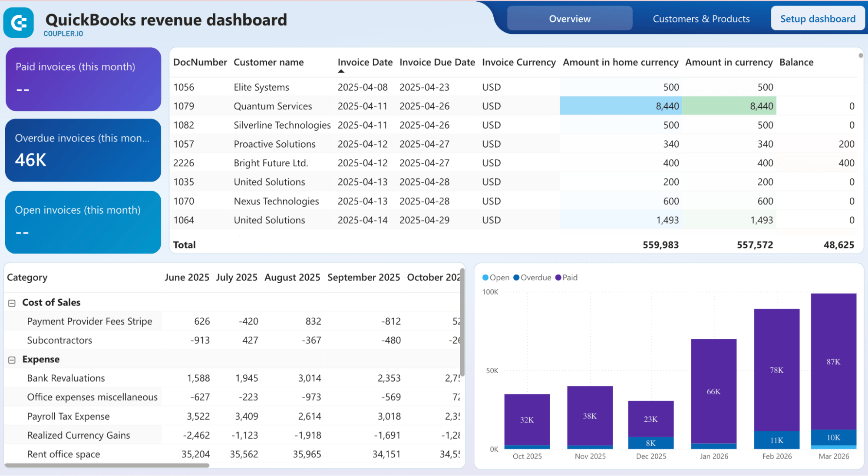The height and width of the screenshot is (476, 868).
Task: Select Silverline Technologies row name
Action: 282,126
